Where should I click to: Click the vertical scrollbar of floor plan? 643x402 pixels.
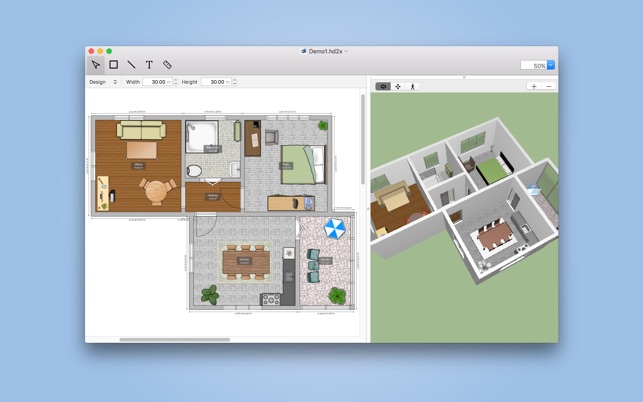pos(363,139)
